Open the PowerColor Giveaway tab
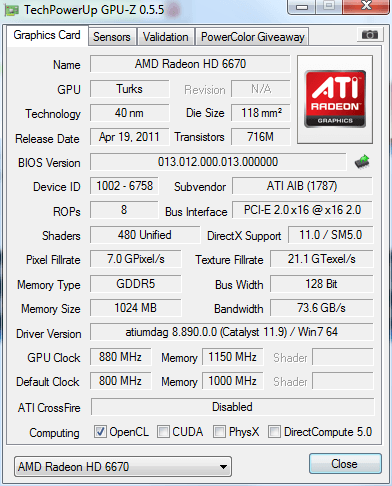 [x=253, y=37]
